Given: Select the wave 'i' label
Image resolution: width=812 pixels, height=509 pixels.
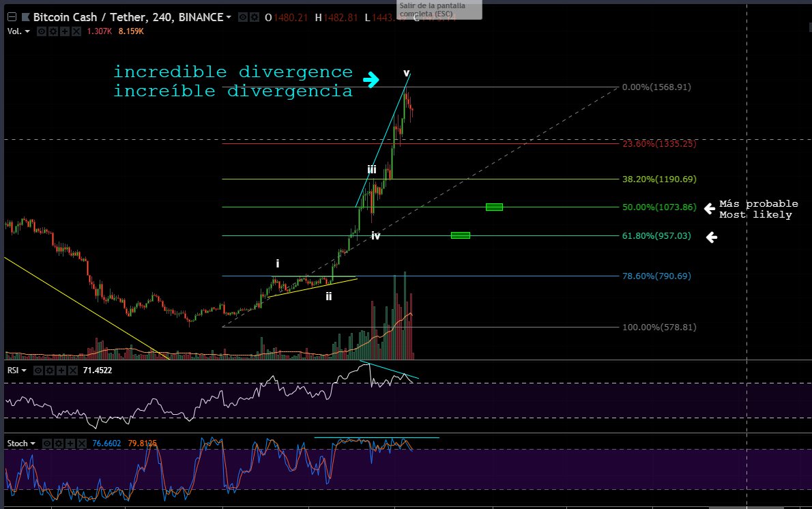Looking at the screenshot, I should click(x=278, y=263).
